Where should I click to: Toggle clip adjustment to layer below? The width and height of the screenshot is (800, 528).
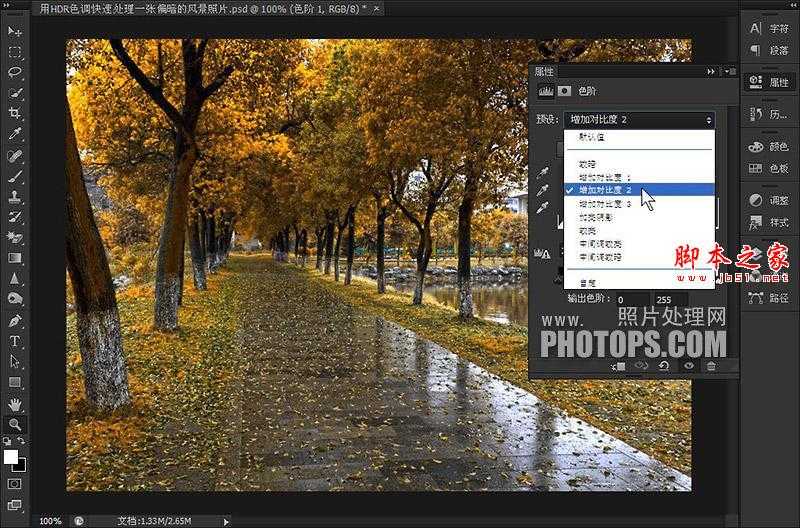tap(618, 366)
